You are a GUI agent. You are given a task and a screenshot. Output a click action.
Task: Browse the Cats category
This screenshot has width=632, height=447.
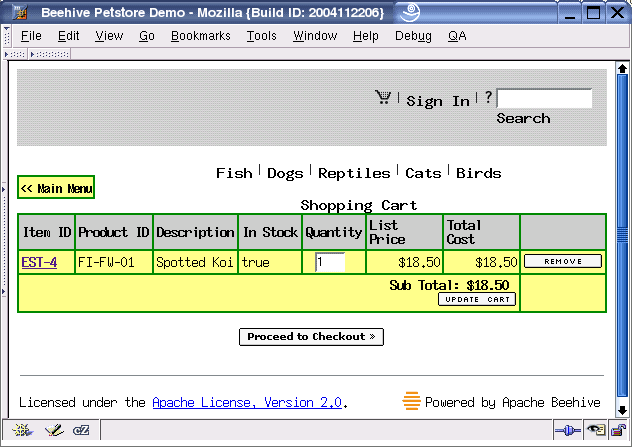click(423, 173)
